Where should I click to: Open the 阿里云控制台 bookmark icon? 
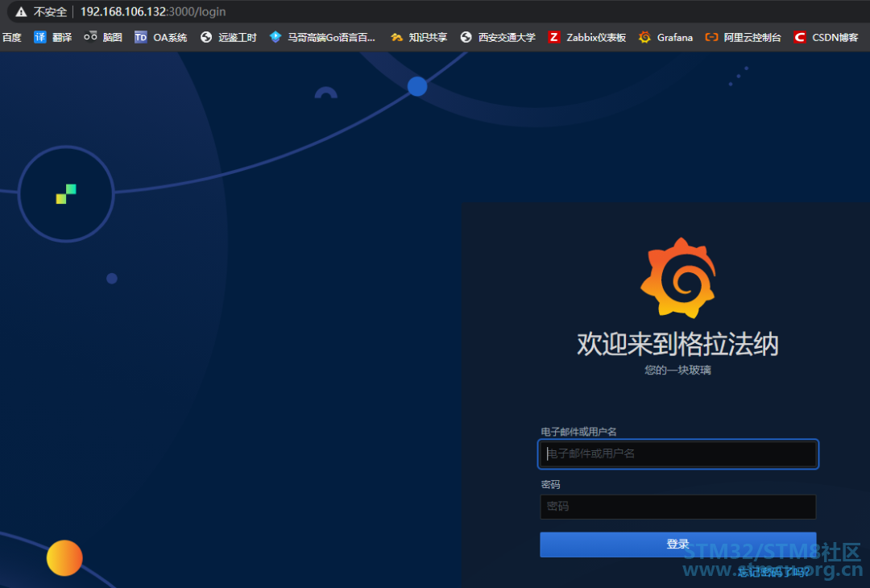pyautogui.click(x=711, y=37)
